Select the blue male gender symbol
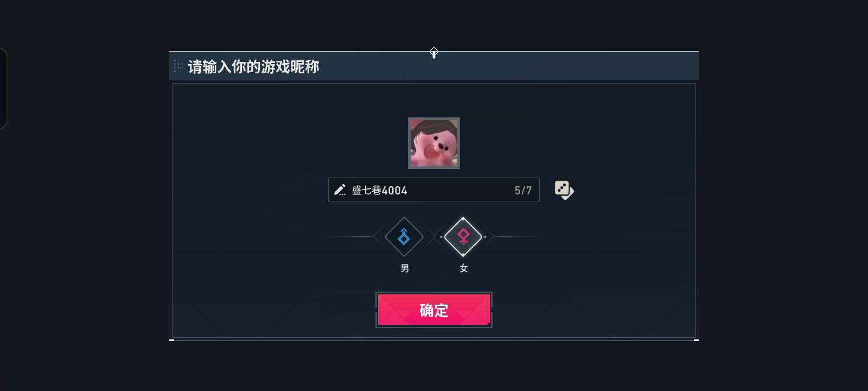The width and height of the screenshot is (868, 391). click(404, 237)
